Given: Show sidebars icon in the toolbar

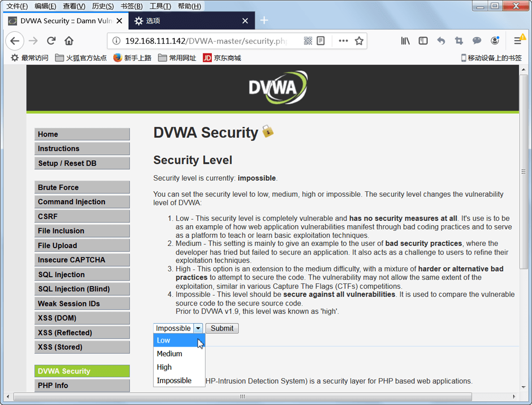Looking at the screenshot, I should pos(423,41).
